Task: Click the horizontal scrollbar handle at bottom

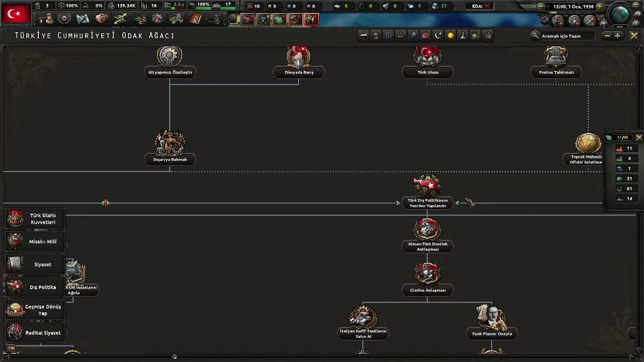Action: click(175, 357)
